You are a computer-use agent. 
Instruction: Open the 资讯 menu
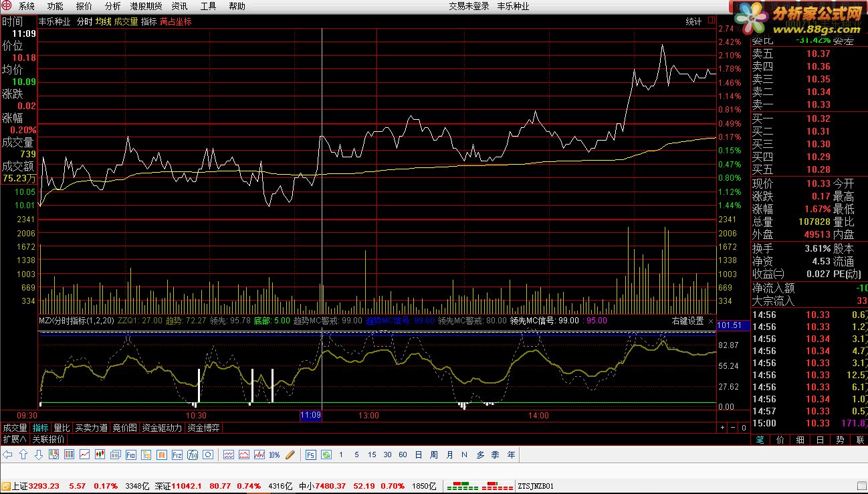[x=179, y=6]
